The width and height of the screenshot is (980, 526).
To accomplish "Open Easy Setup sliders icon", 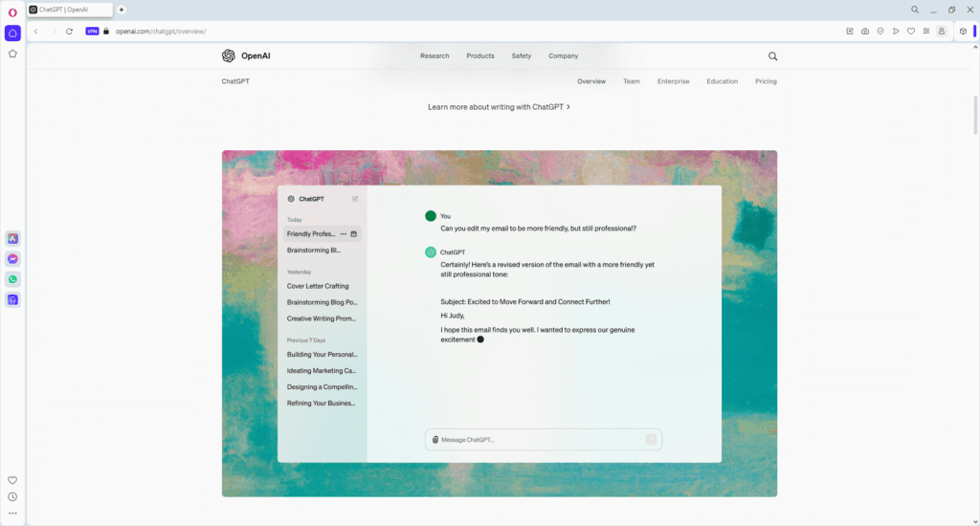I will [x=926, y=32].
